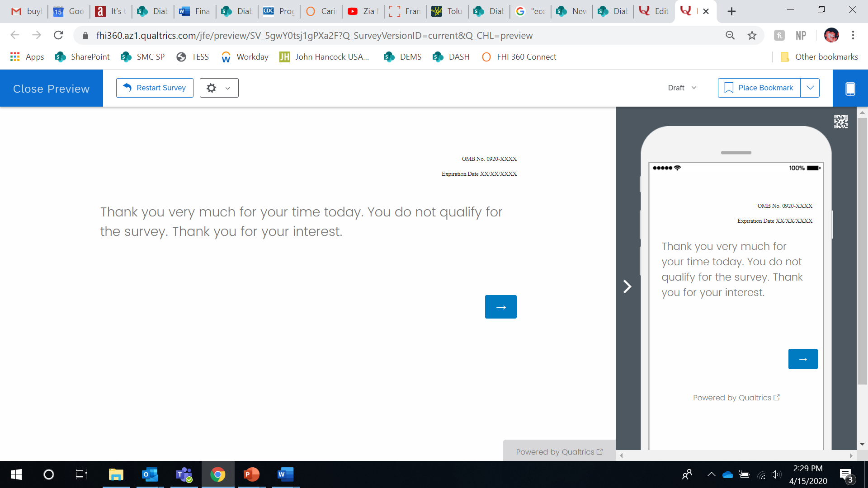
Task: Bookmark this page with star icon
Action: coord(752,35)
